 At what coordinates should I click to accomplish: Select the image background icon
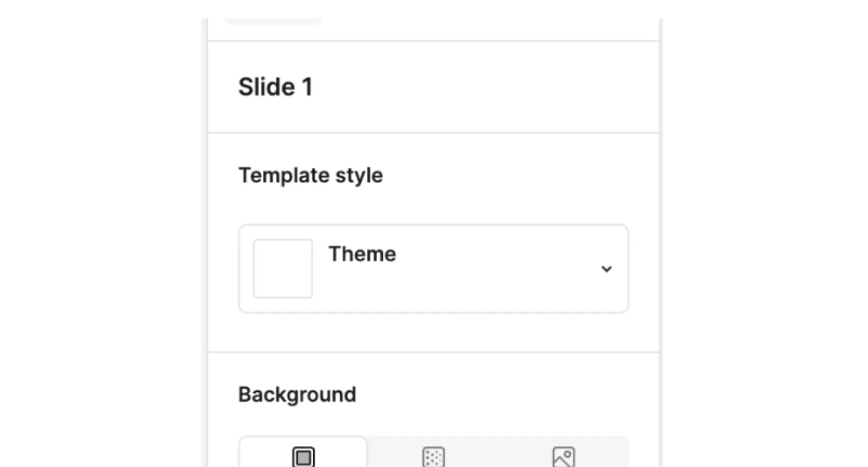click(564, 457)
